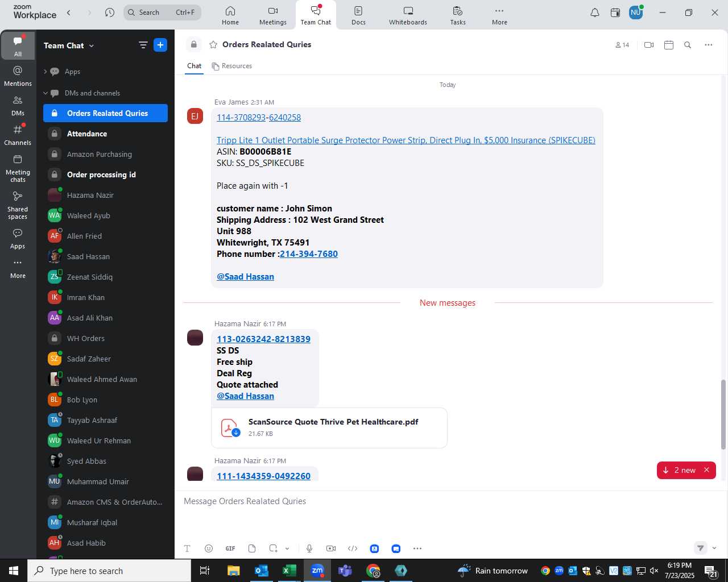Open Chrome from the taskbar
Viewport: 728px width, 582px height.
tap(373, 571)
